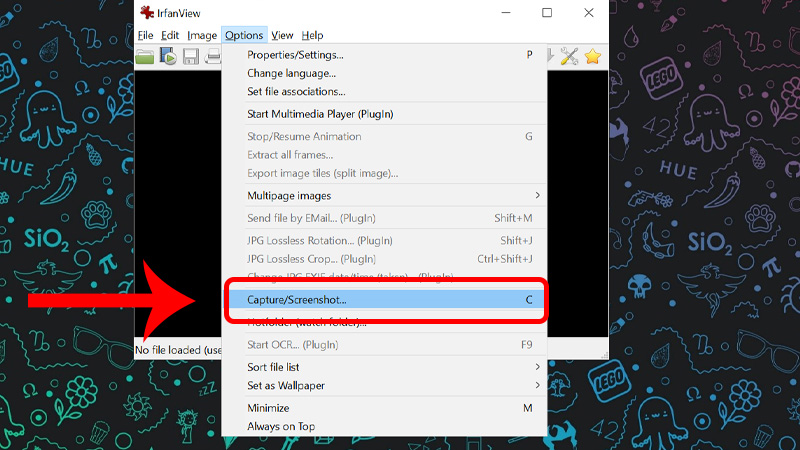Close the Options menu header
Screen dimensions: 800x450
tap(244, 35)
